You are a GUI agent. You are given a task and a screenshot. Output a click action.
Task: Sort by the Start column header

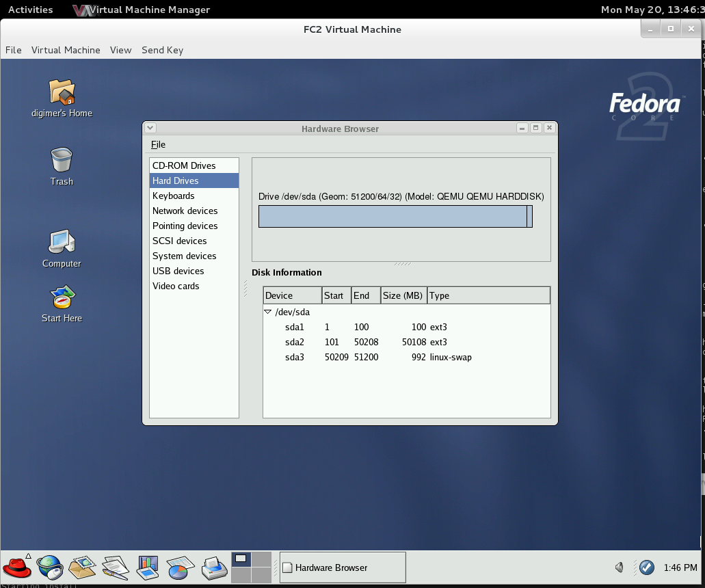click(336, 295)
